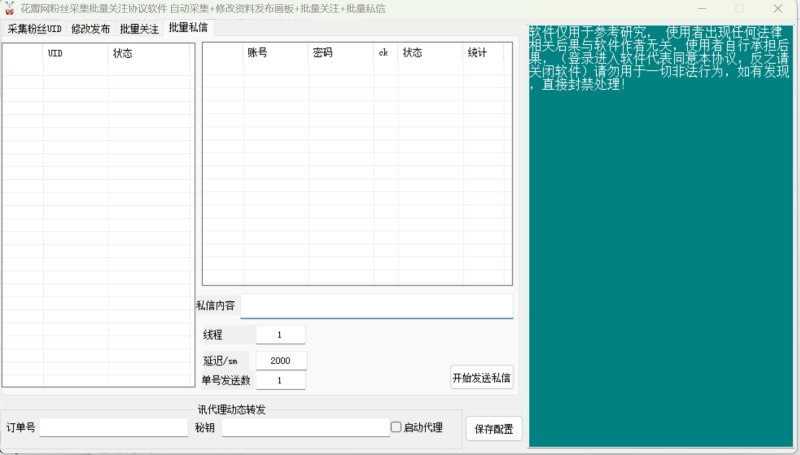800x455 pixels.
Task: Click the 延迟 delay value field
Action: tap(281, 361)
